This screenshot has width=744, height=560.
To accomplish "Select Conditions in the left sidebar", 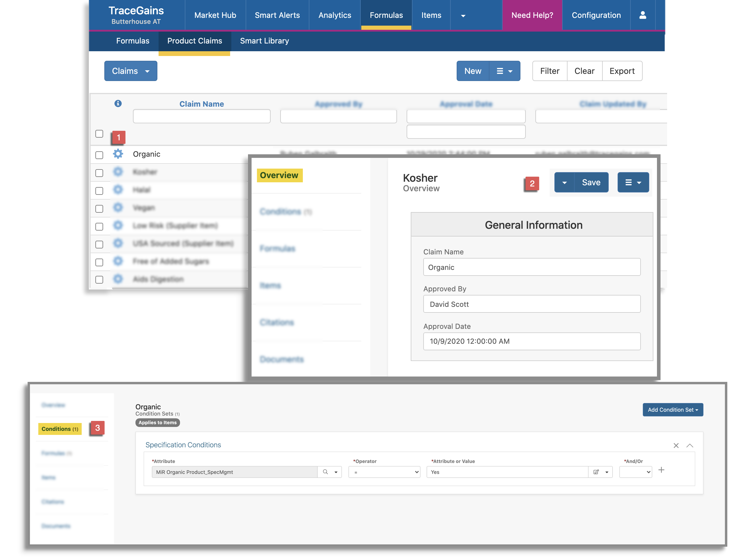I will [60, 429].
